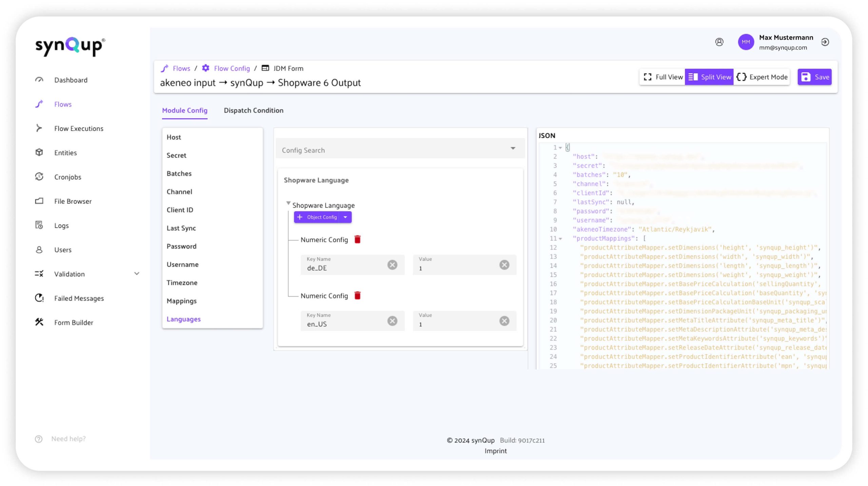
Task: Click the Entities cube icon
Action: click(39, 153)
